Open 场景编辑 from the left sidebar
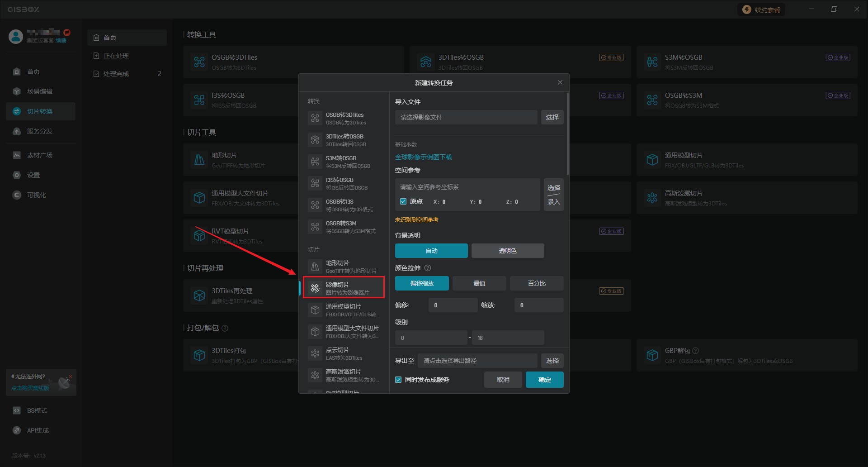This screenshot has width=868, height=467. pyautogui.click(x=40, y=91)
